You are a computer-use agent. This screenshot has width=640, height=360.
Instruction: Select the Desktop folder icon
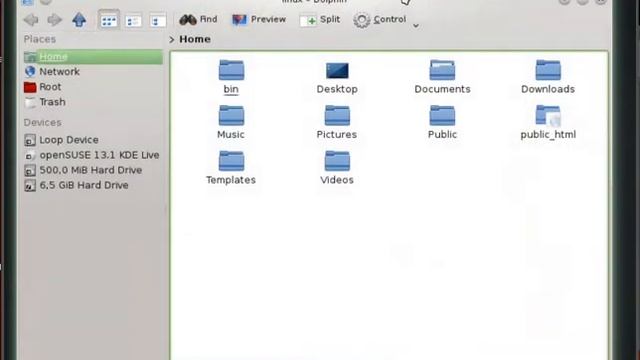point(337,71)
